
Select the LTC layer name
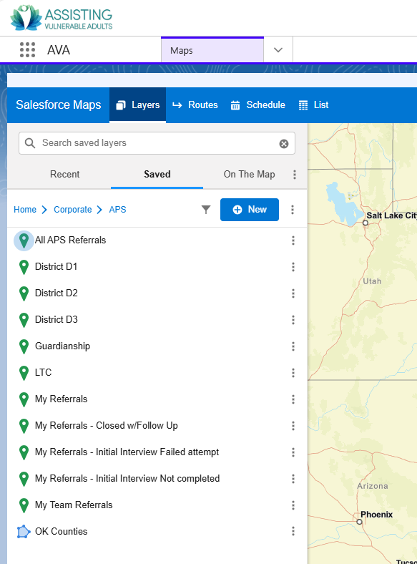point(43,372)
